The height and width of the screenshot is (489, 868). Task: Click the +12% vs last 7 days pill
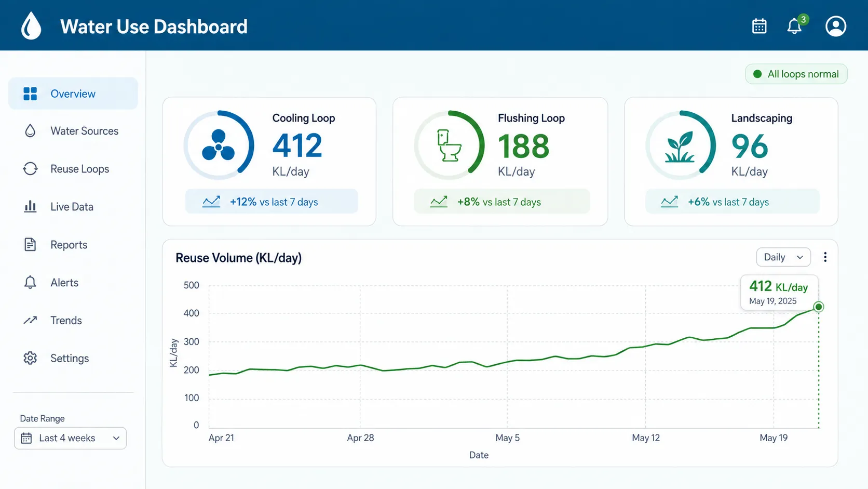click(x=272, y=202)
